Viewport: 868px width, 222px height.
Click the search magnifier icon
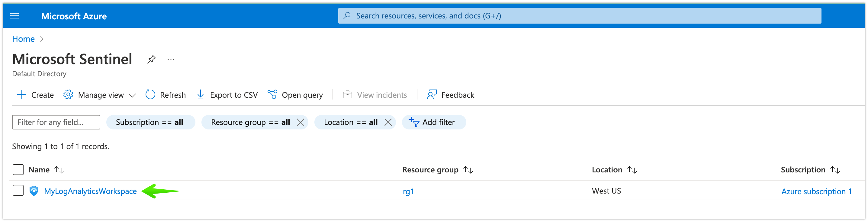coord(347,16)
